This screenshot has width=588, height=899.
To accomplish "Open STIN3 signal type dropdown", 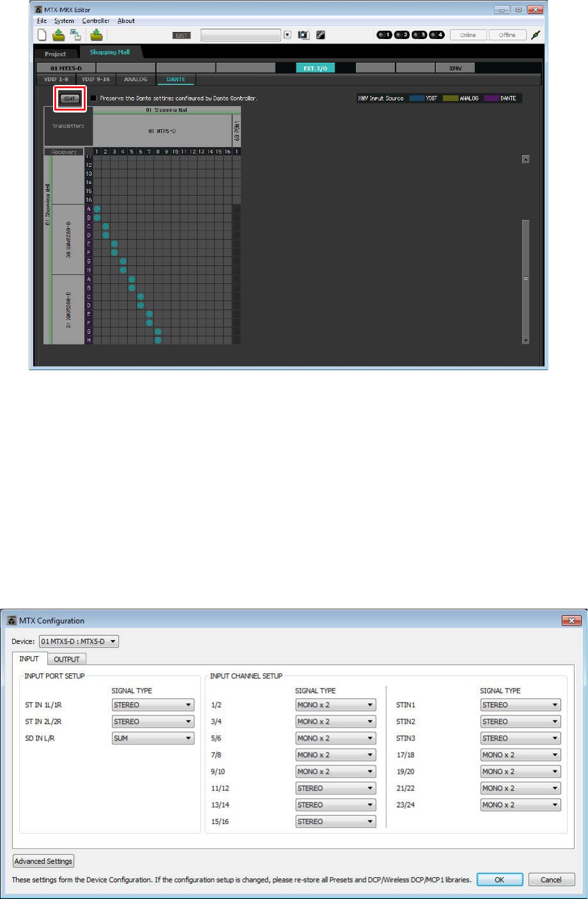I will click(521, 738).
